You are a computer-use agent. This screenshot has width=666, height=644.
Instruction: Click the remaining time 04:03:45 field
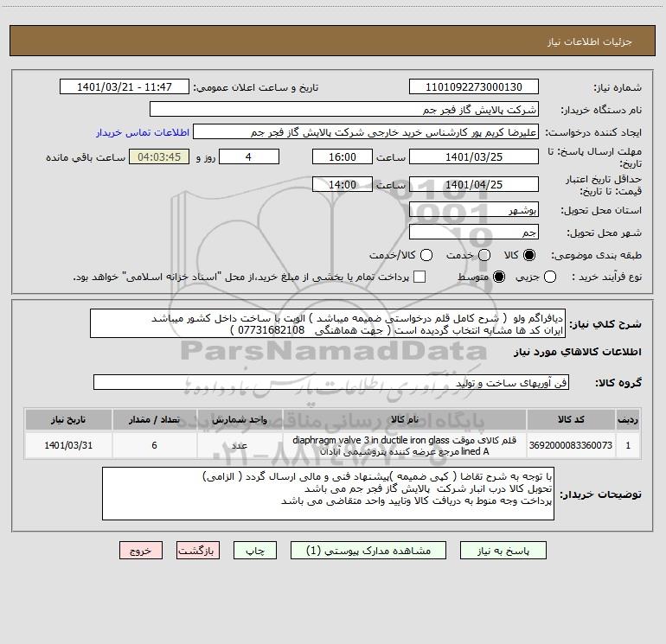coord(159,156)
